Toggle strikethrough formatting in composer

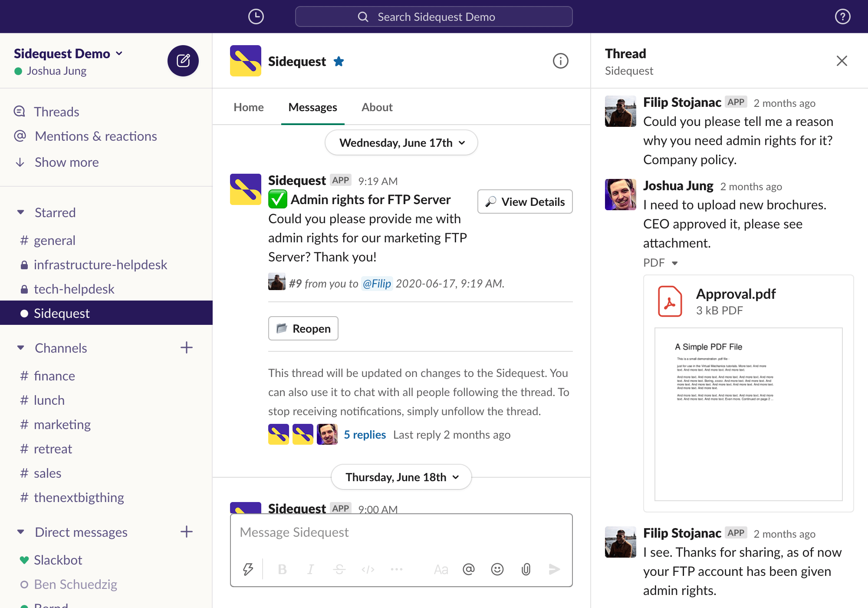pyautogui.click(x=339, y=569)
